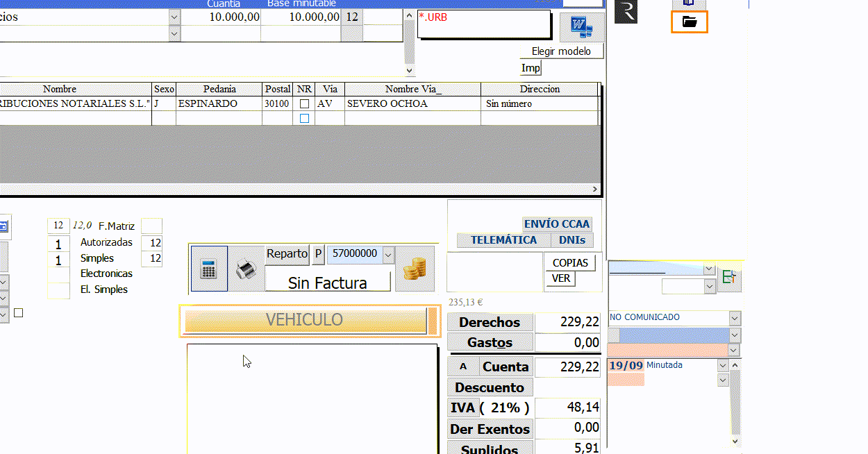Click the blue book icon at top

[x=689, y=3]
